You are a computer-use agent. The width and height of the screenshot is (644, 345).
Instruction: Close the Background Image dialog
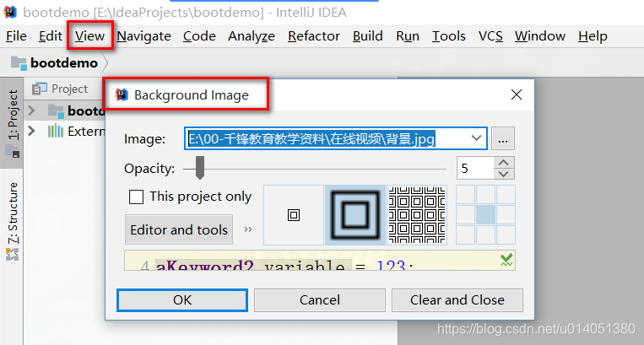click(x=517, y=94)
